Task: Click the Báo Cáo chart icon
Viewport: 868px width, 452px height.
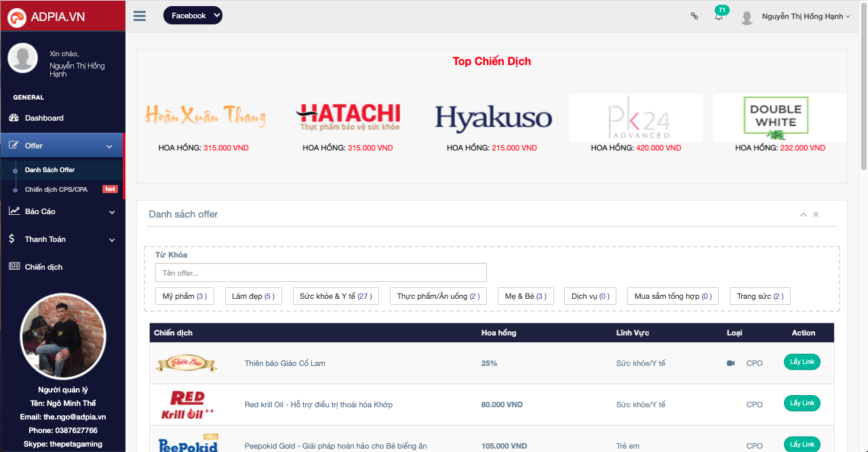Action: coord(14,211)
